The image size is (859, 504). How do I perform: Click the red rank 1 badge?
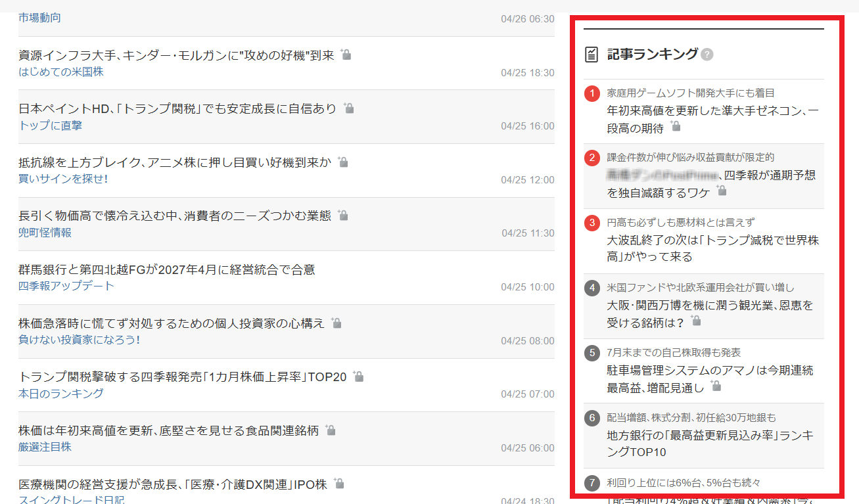(592, 93)
